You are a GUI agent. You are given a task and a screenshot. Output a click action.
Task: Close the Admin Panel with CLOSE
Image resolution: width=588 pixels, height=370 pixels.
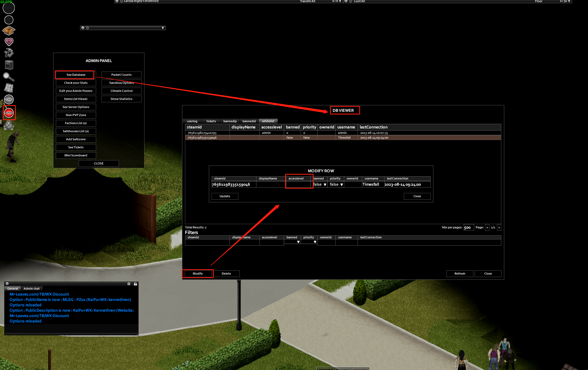[99, 163]
